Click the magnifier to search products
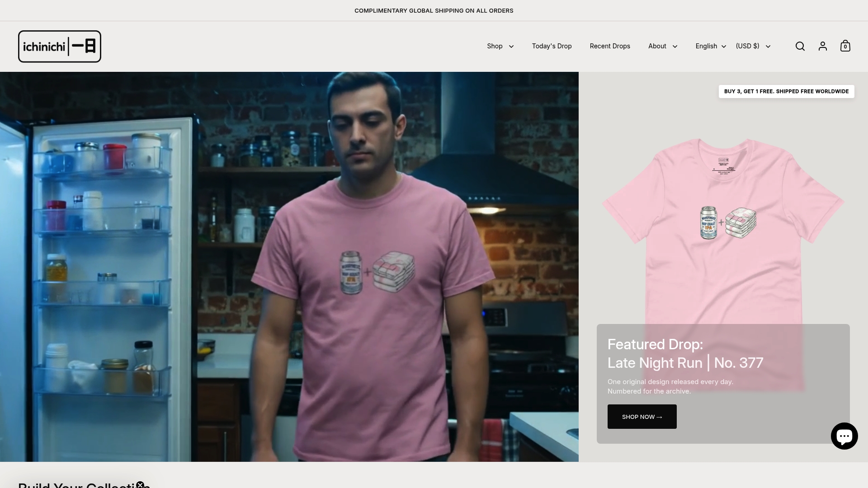The width and height of the screenshot is (868, 488). 800,46
